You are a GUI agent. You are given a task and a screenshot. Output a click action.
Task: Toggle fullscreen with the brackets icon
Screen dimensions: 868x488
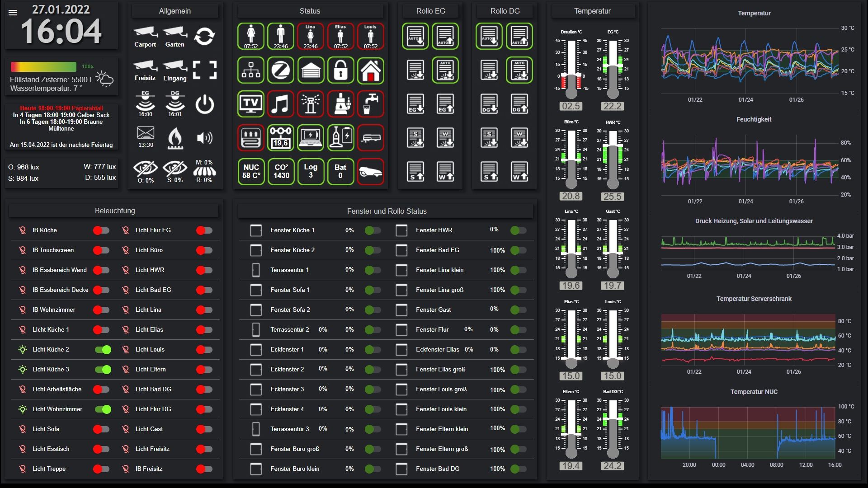pos(204,70)
